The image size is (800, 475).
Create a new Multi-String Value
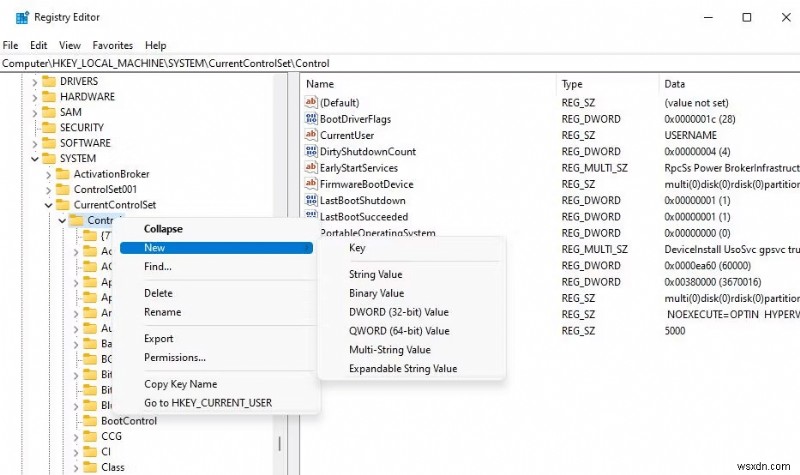click(x=412, y=349)
